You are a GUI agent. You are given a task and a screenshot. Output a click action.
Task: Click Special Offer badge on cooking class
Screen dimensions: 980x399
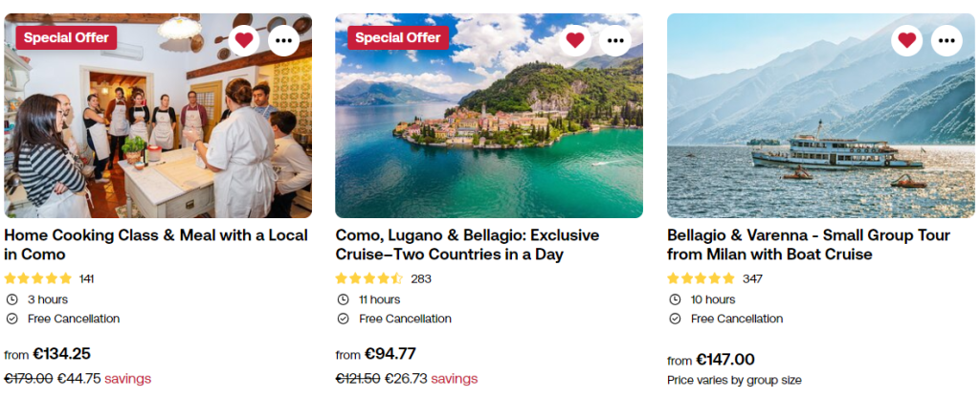click(66, 37)
